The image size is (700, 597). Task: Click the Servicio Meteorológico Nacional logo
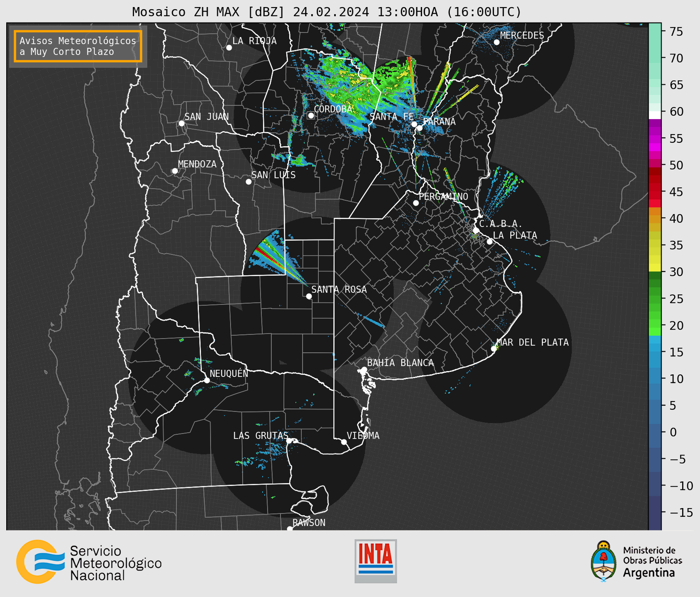89,562
